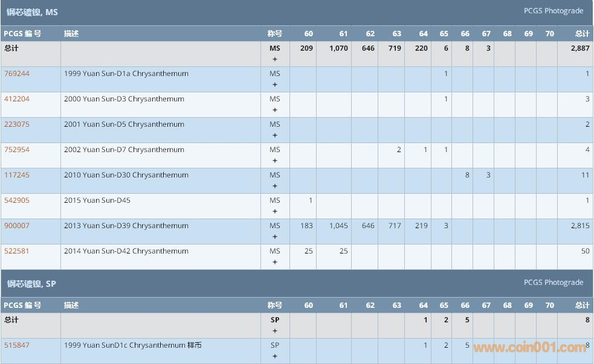Open PCGS number 769244 link

(17, 74)
